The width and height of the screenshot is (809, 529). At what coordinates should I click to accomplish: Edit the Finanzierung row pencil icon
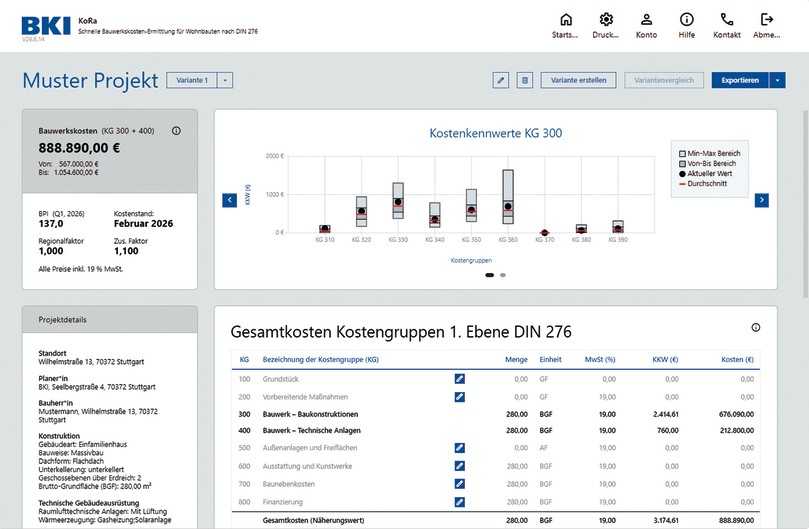(x=459, y=502)
